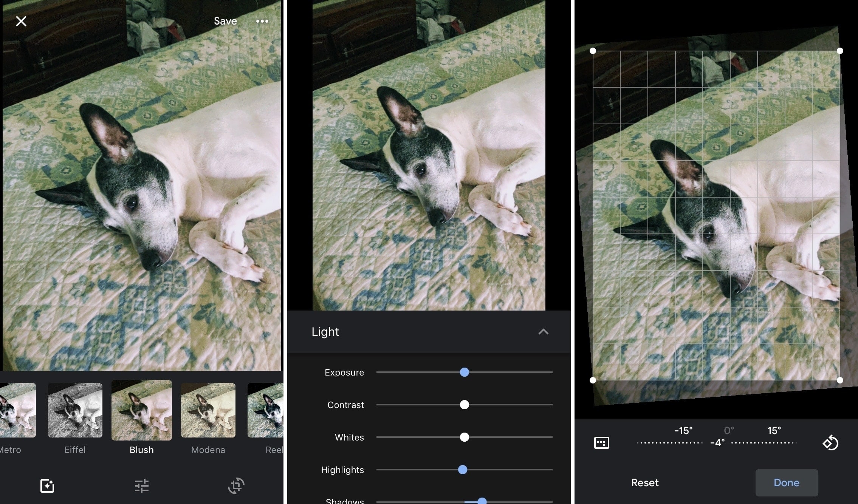Click the -15° mark on rotation dial
858x504 pixels.
click(x=683, y=431)
